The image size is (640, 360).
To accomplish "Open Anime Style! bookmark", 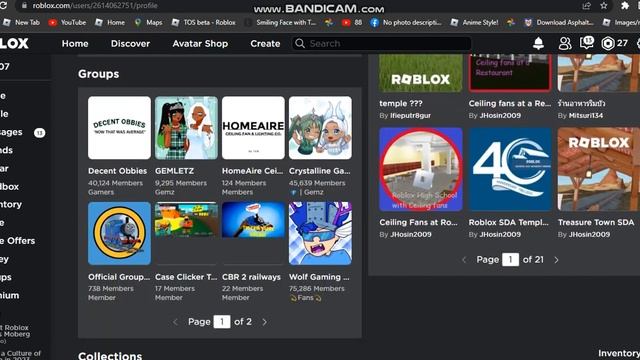I will (474, 22).
